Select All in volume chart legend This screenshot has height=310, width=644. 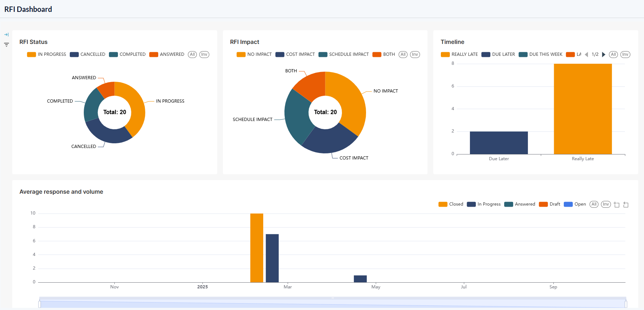(594, 204)
